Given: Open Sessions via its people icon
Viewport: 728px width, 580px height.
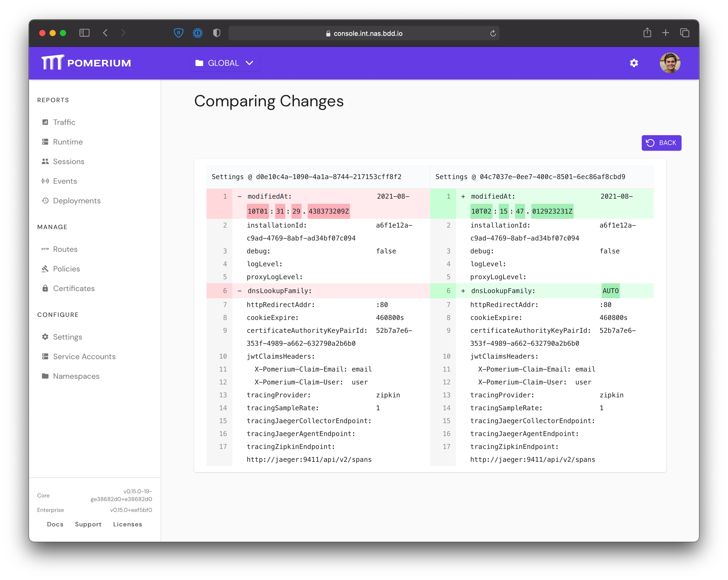Looking at the screenshot, I should tap(45, 161).
